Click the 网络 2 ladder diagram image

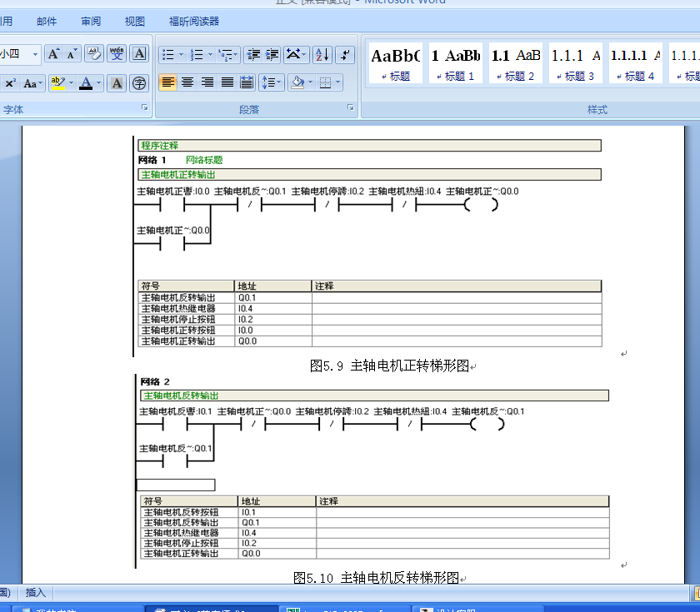point(372,471)
